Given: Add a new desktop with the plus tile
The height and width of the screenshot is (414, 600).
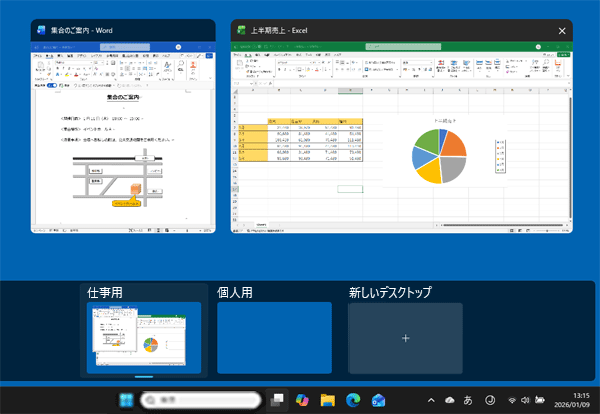Looking at the screenshot, I should point(405,338).
